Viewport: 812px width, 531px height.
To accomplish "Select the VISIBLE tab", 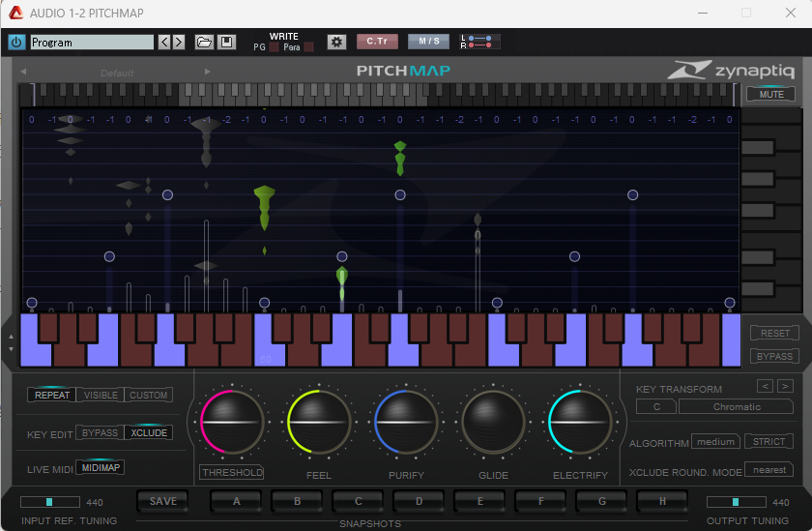I will click(101, 395).
